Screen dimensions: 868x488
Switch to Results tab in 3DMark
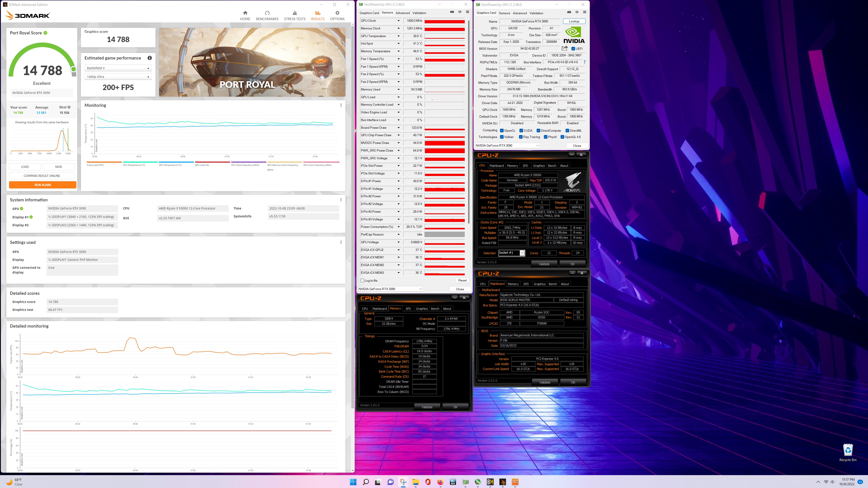[x=318, y=15]
